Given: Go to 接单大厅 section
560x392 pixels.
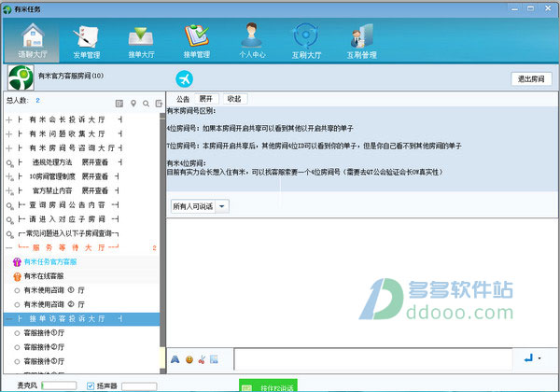Looking at the screenshot, I should 142,41.
